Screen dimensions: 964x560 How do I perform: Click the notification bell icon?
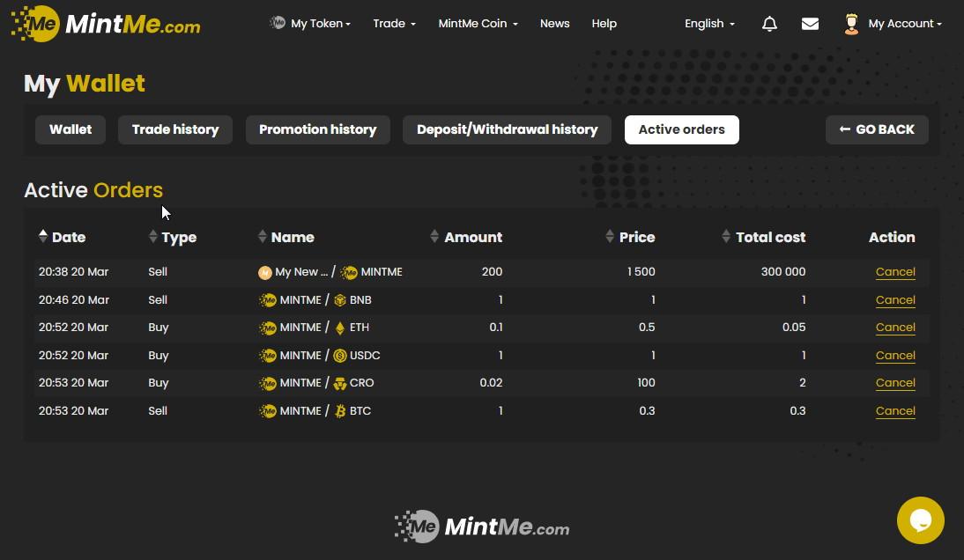(x=769, y=24)
